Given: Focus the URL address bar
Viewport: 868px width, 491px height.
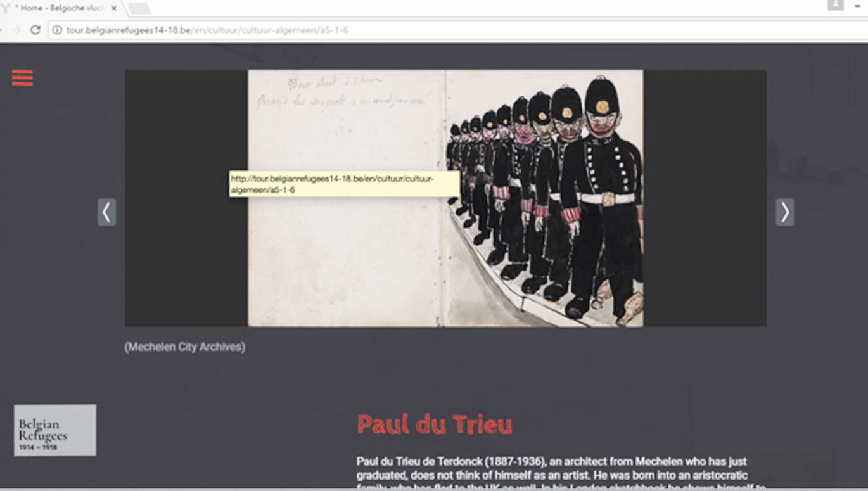Looking at the screenshot, I should click(x=444, y=30).
